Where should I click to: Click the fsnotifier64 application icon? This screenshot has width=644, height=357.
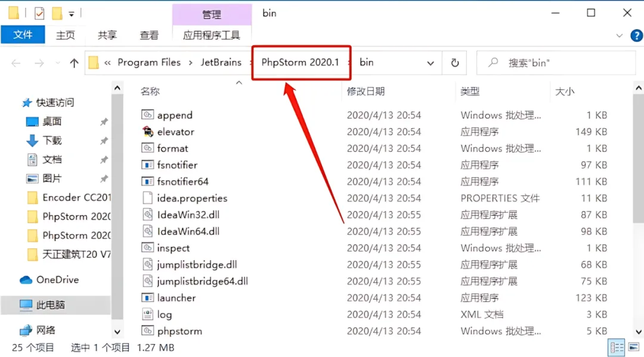click(147, 181)
